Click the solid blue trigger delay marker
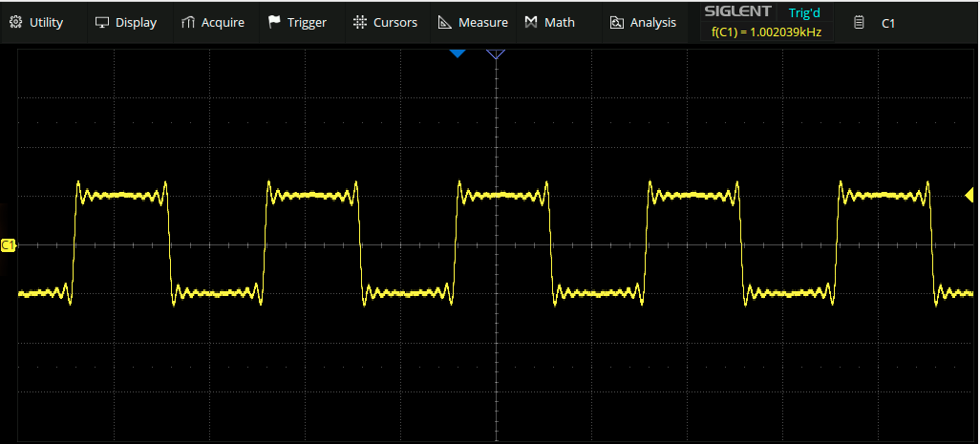Screen dimensions: 980x444 tap(458, 54)
